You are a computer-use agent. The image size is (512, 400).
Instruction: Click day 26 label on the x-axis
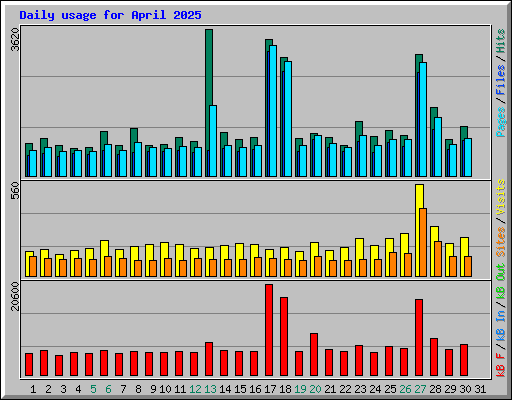[405, 389]
